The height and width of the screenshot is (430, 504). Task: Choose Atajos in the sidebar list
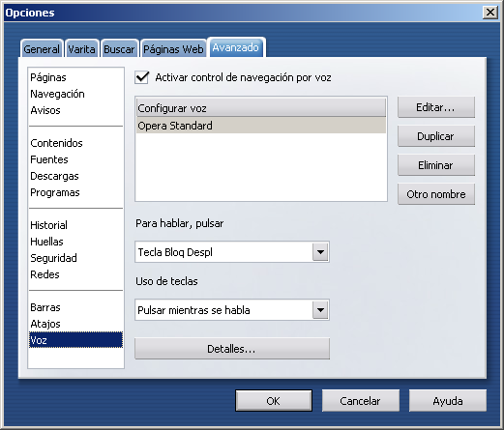pyautogui.click(x=45, y=324)
